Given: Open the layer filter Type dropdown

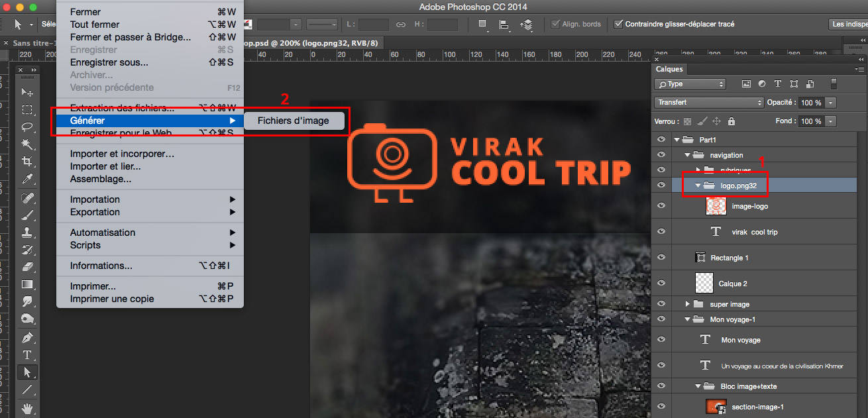Looking at the screenshot, I should (690, 84).
